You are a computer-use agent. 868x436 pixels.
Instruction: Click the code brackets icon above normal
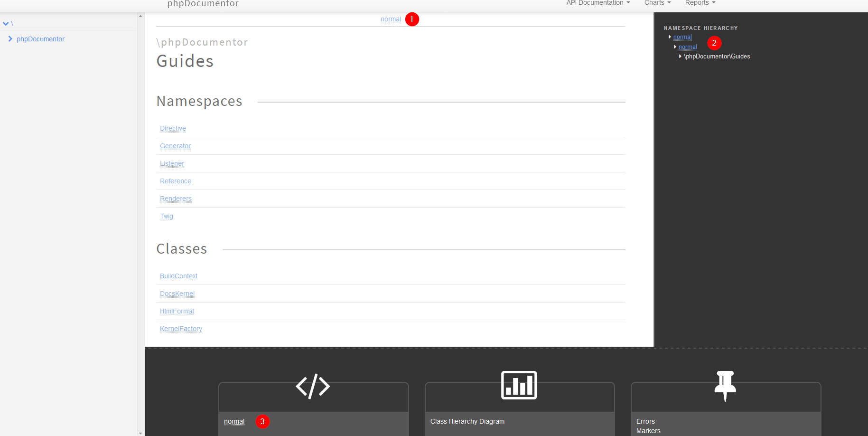pyautogui.click(x=313, y=386)
